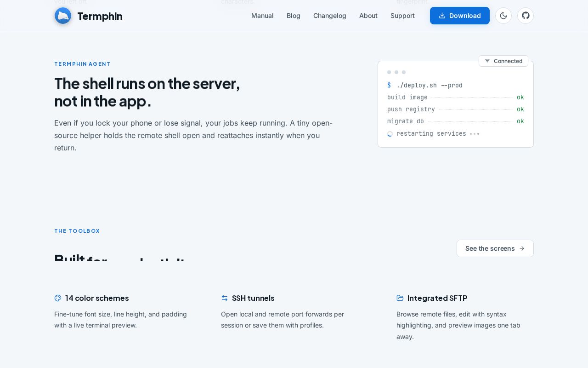Viewport: 588px width, 368px height.
Task: Open the Manual page
Action: click(x=262, y=16)
